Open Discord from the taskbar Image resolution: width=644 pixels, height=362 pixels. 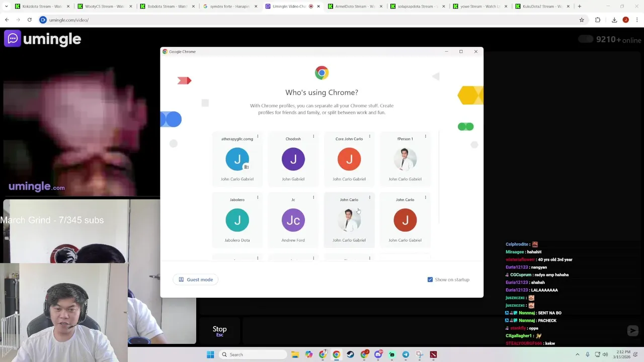378,354
